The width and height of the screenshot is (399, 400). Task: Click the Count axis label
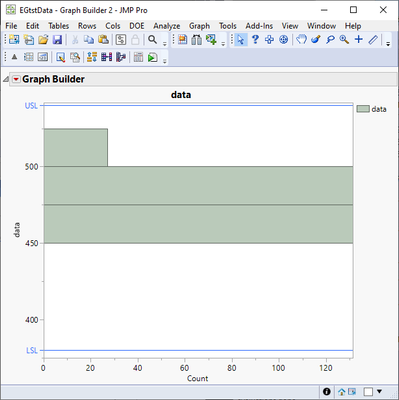click(x=197, y=378)
